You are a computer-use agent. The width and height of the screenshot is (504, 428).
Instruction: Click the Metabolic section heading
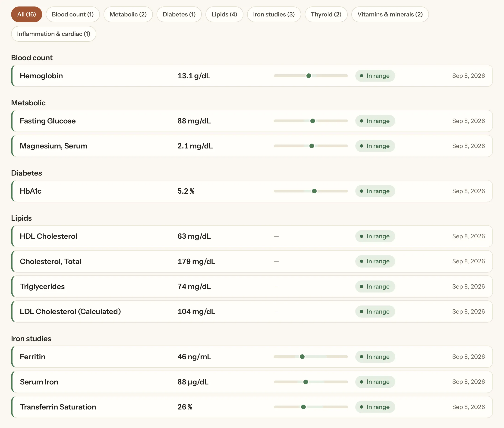pos(28,103)
